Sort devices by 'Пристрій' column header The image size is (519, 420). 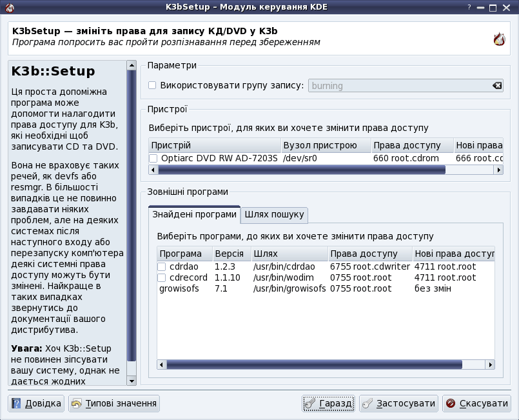tap(214, 145)
